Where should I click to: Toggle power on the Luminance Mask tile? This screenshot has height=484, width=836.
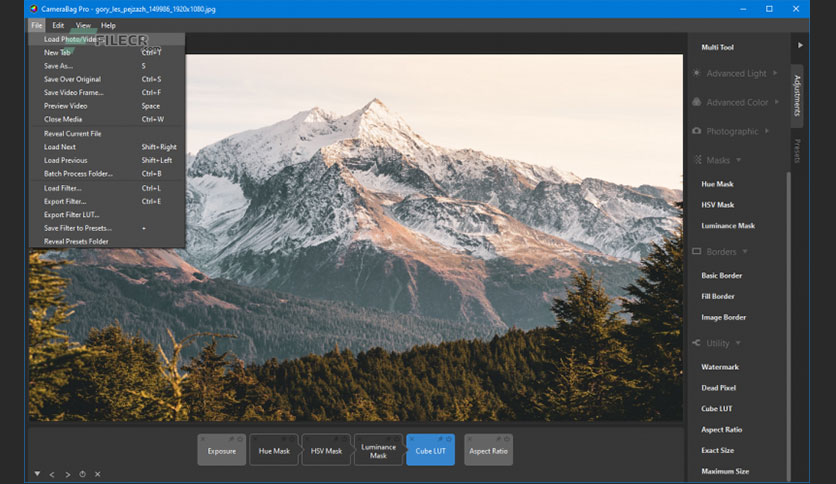pyautogui.click(x=397, y=439)
